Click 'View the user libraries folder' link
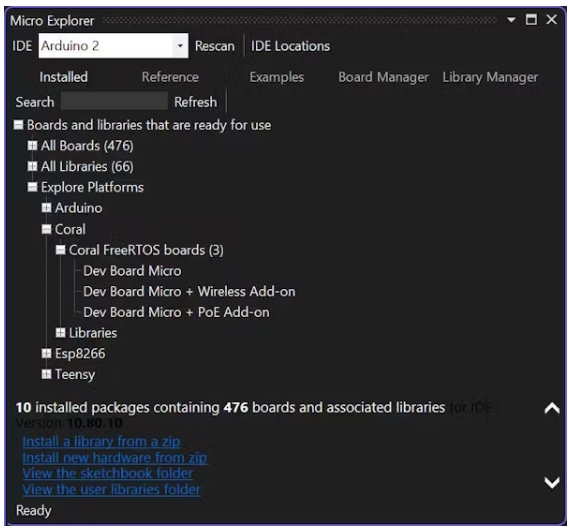This screenshot has height=530, width=570. [x=111, y=489]
